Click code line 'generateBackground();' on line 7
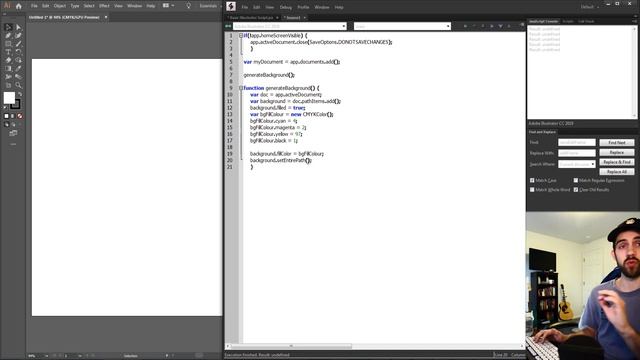 269,75
